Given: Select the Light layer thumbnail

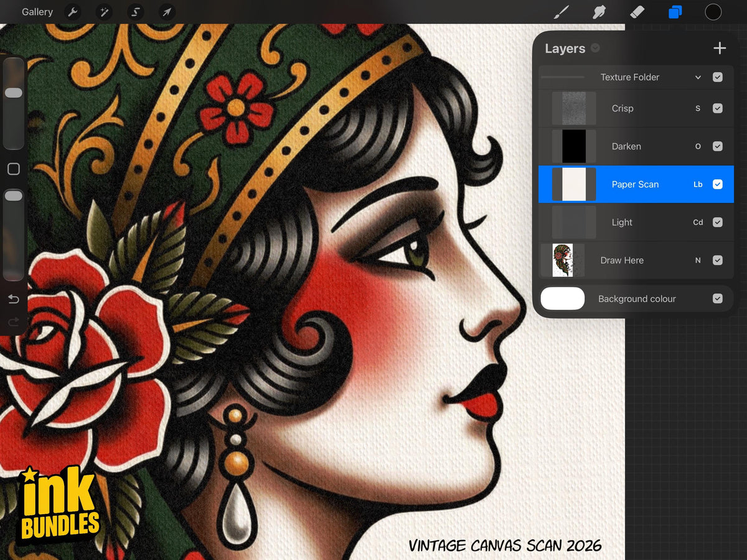Looking at the screenshot, I should [x=574, y=222].
